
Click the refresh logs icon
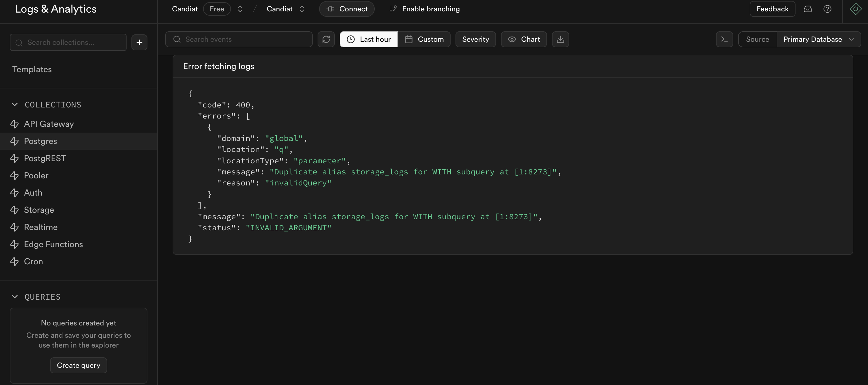coord(326,39)
